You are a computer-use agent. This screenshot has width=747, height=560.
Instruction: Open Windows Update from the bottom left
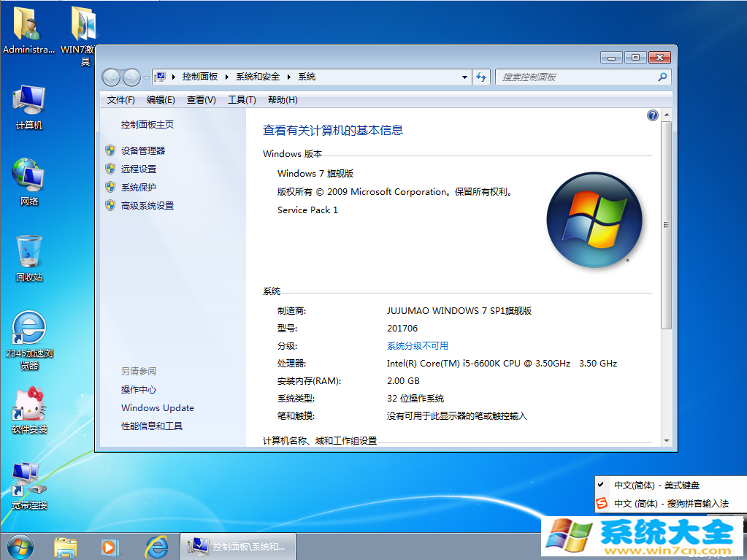tap(157, 407)
